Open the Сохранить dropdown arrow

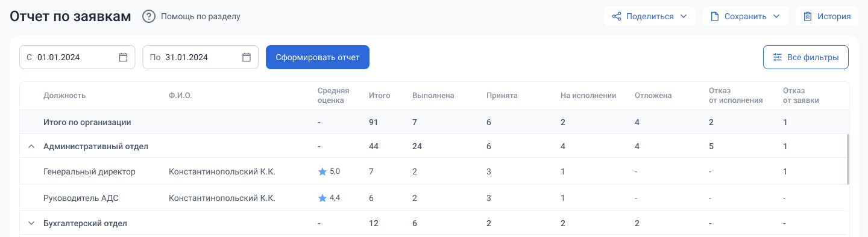776,16
